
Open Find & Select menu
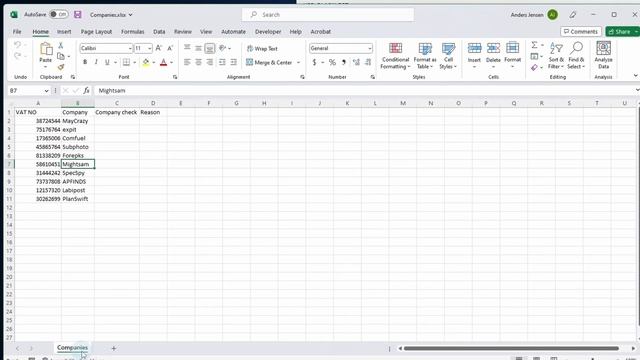click(576, 56)
